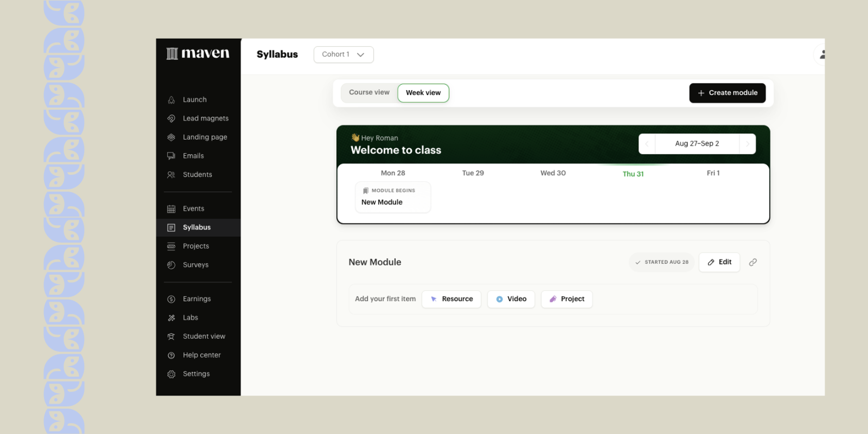
Task: Switch to Course view
Action: pyautogui.click(x=369, y=93)
